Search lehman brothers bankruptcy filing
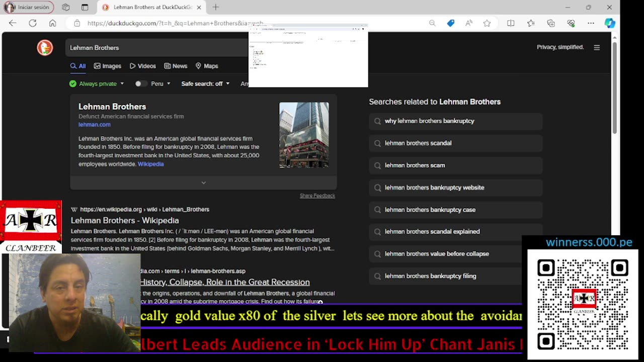Viewport: 644px width, 362px height. click(x=445, y=276)
